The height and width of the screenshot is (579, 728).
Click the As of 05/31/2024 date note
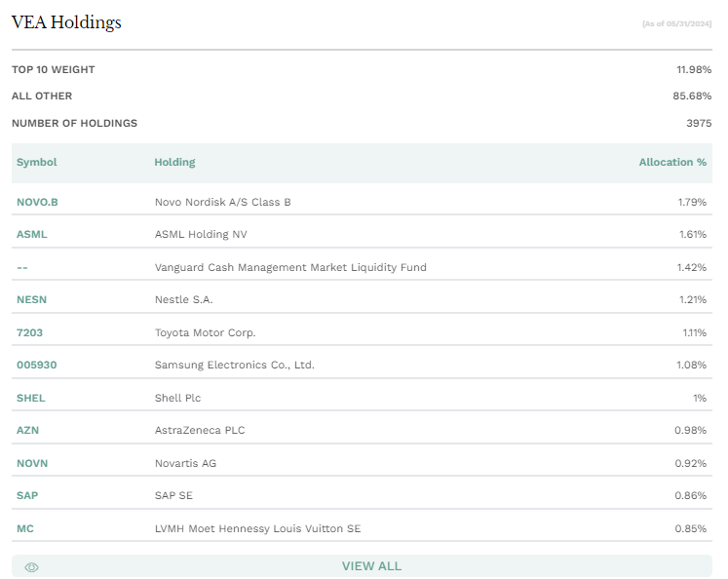click(677, 23)
